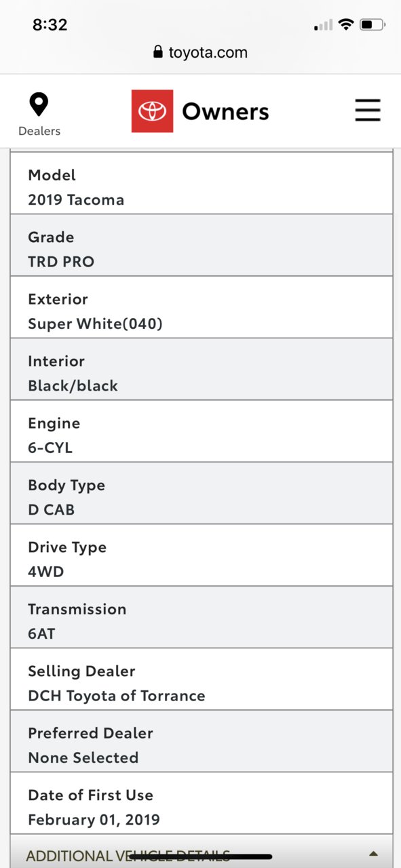
Task: Tap the toyota.com address bar
Action: click(201, 52)
